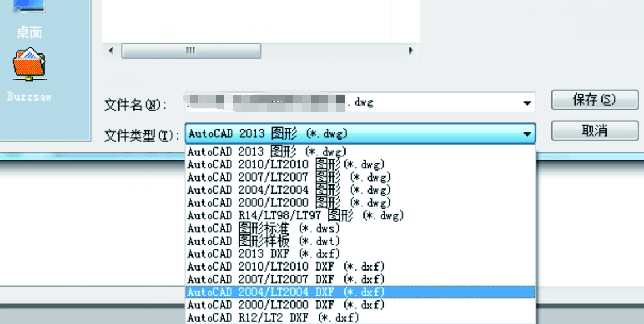Select AutoCAD 2000/LT2000 图形 (*.dwg) option
This screenshot has height=324, width=644.
coord(361,203)
